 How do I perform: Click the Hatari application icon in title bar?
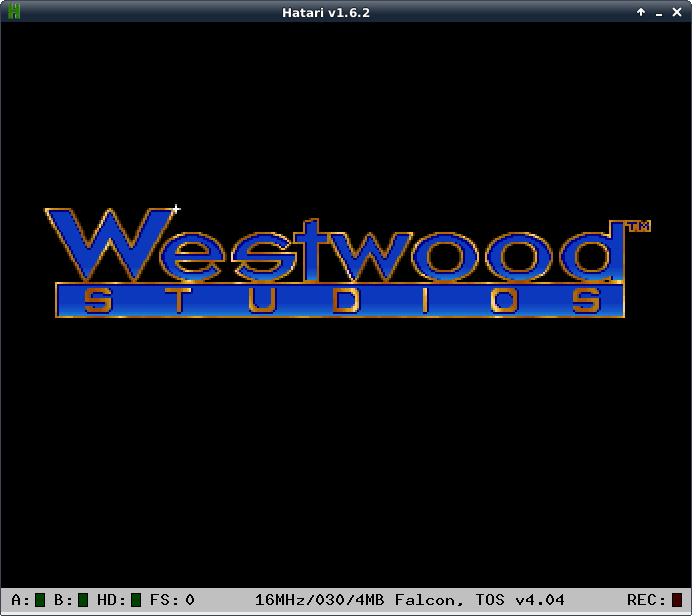[12, 12]
